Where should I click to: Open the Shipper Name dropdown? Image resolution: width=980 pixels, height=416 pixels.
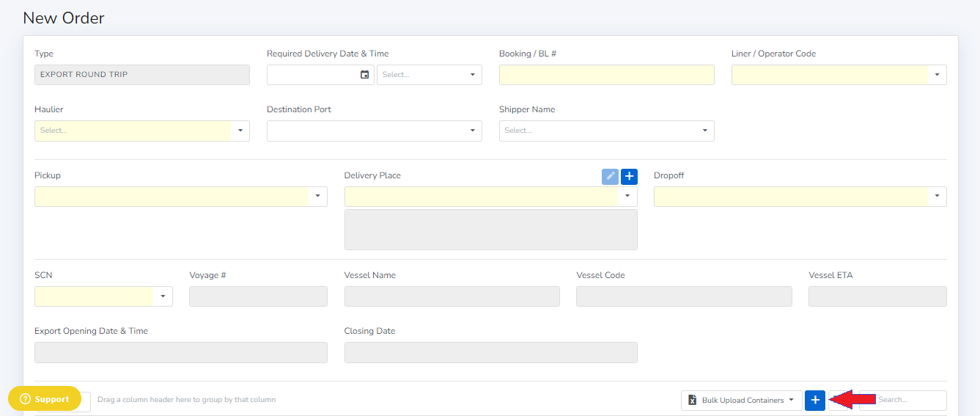(704, 131)
